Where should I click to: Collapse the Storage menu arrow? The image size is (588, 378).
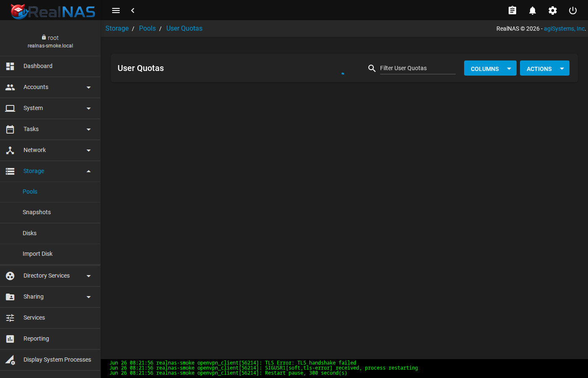(89, 171)
